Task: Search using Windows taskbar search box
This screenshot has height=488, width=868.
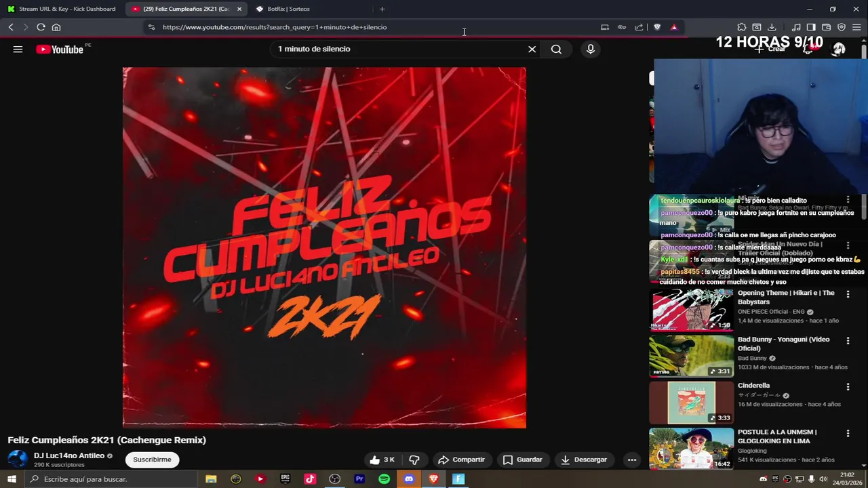Action: click(x=111, y=479)
